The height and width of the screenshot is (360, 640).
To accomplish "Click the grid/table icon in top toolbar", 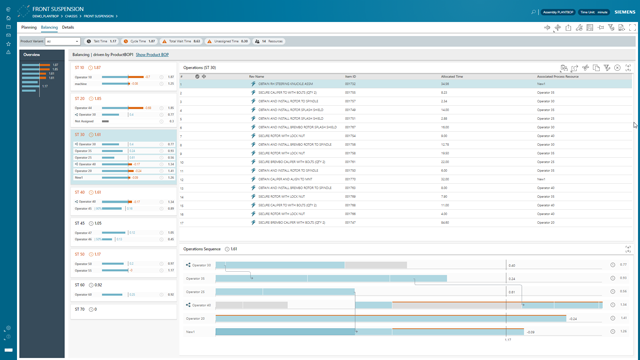I will click(x=590, y=27).
